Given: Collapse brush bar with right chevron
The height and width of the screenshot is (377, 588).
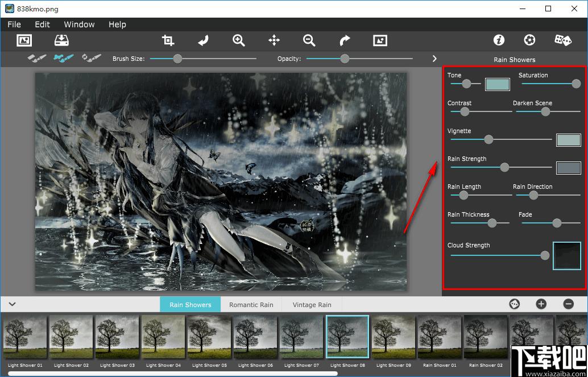Looking at the screenshot, I should point(434,59).
